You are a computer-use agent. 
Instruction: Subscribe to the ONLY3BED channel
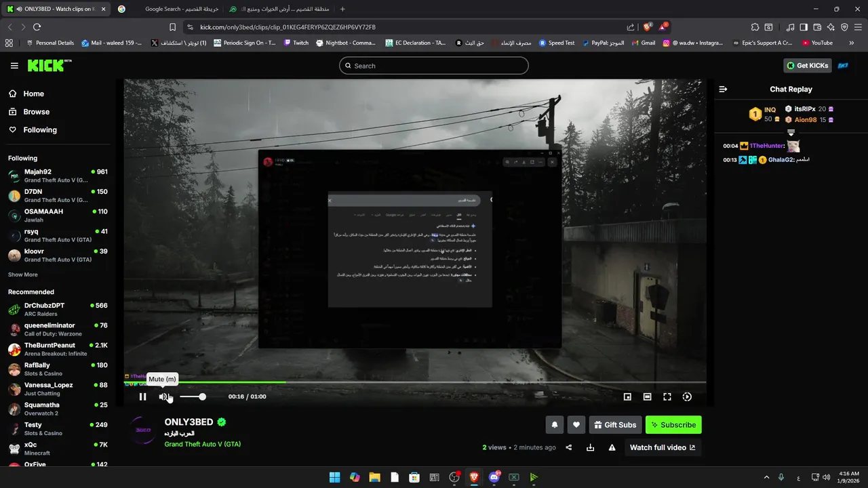pos(673,425)
